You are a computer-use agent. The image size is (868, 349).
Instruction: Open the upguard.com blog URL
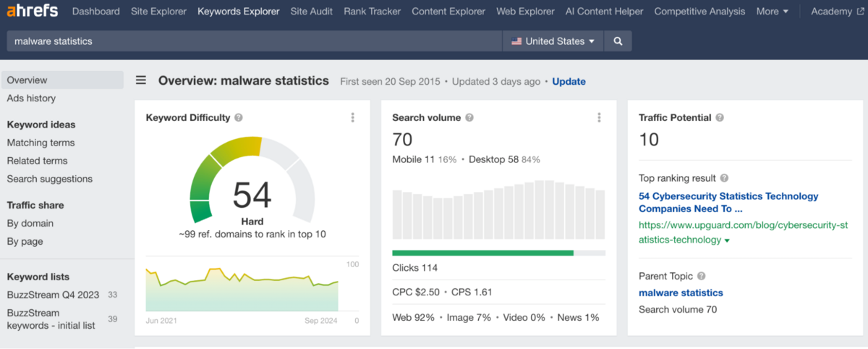pyautogui.click(x=743, y=232)
